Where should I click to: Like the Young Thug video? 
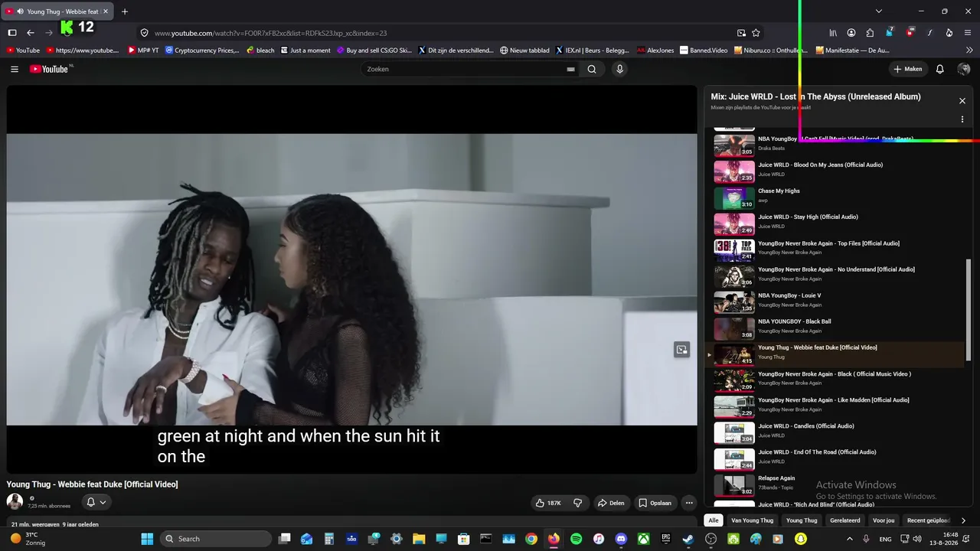[548, 503]
